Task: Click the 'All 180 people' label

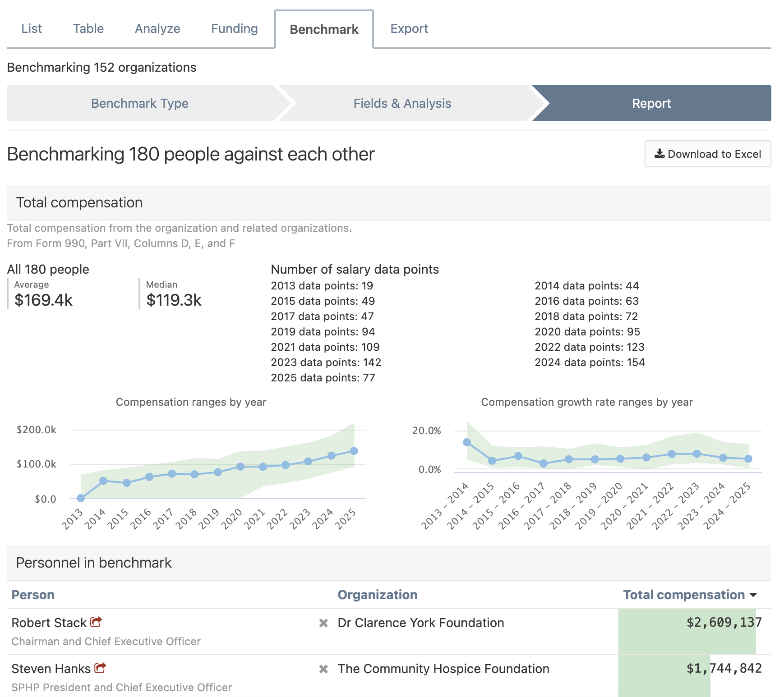Action: click(x=48, y=270)
